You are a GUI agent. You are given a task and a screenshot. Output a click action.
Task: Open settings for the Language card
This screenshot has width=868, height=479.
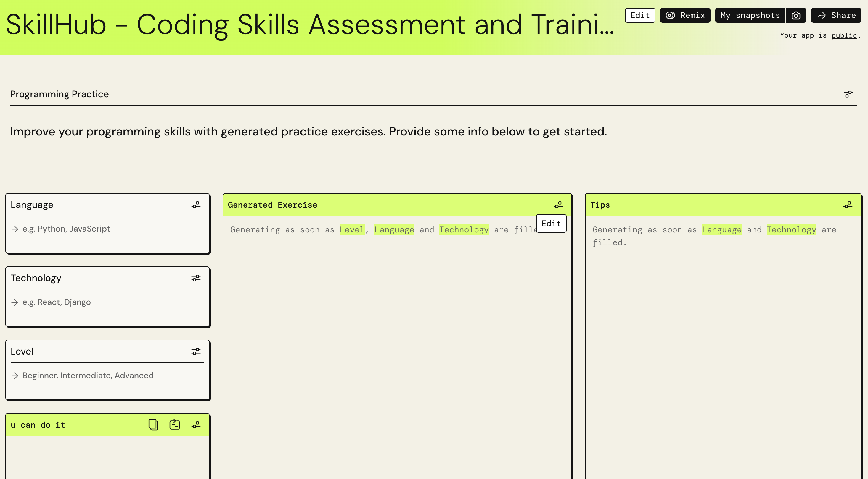196,205
